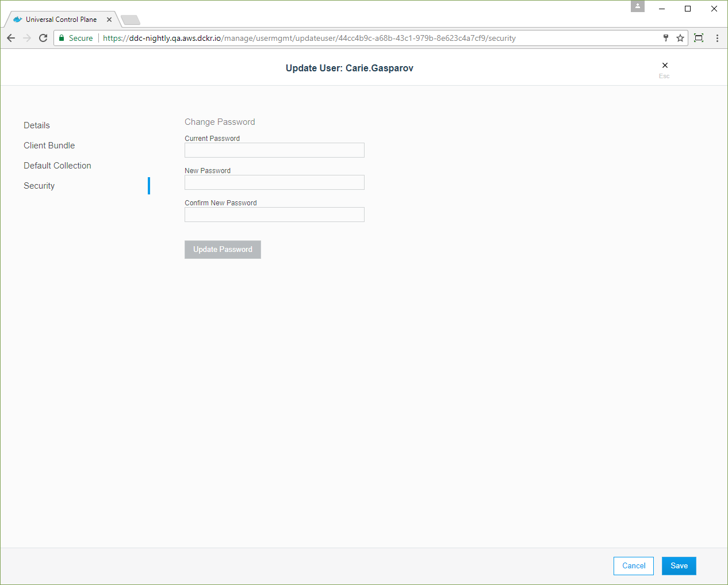Open Chrome three-dot menu
728x585 pixels.
pyautogui.click(x=717, y=38)
